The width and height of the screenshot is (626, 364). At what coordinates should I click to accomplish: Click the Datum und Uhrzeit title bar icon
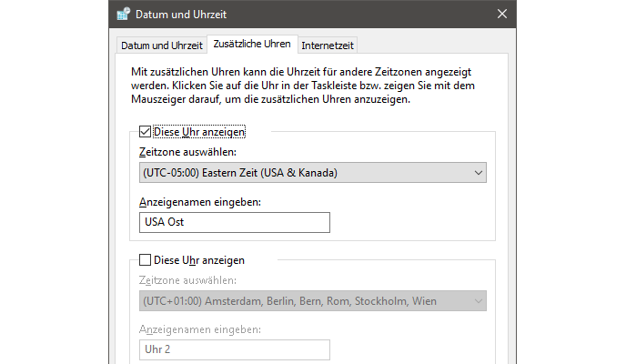click(x=123, y=15)
